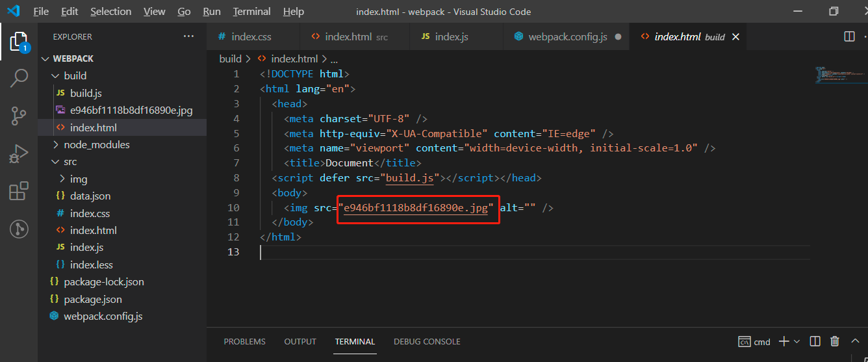The height and width of the screenshot is (362, 868).
Task: Open index.less file
Action: click(x=122, y=265)
